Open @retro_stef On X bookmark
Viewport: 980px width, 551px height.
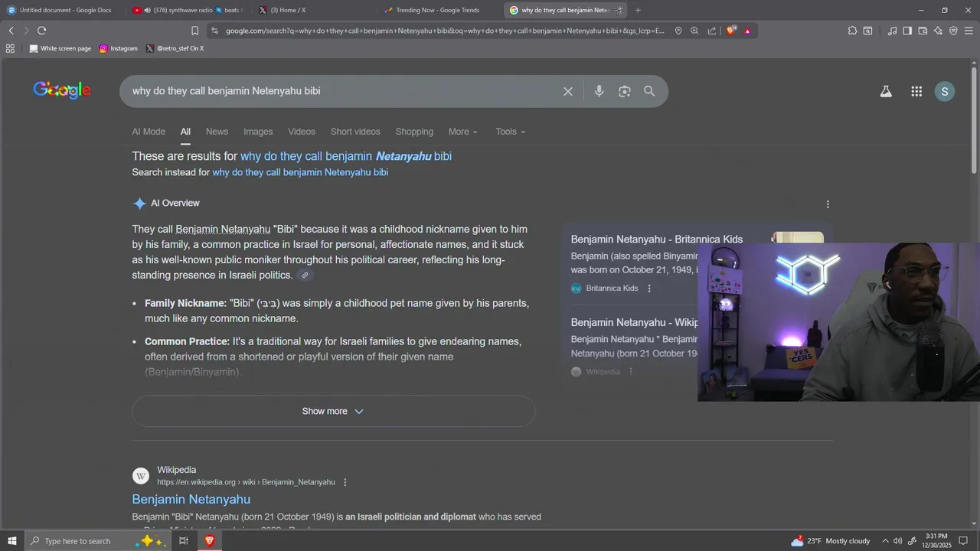click(x=175, y=48)
